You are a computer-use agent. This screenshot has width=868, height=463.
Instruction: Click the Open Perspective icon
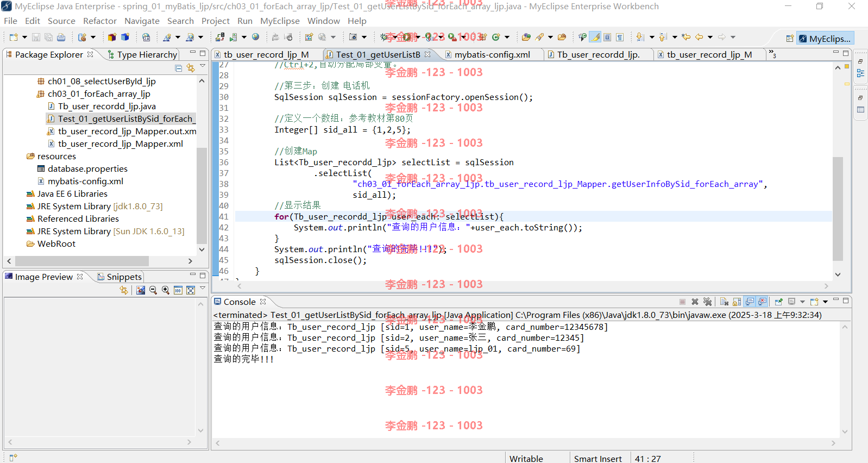click(x=790, y=39)
